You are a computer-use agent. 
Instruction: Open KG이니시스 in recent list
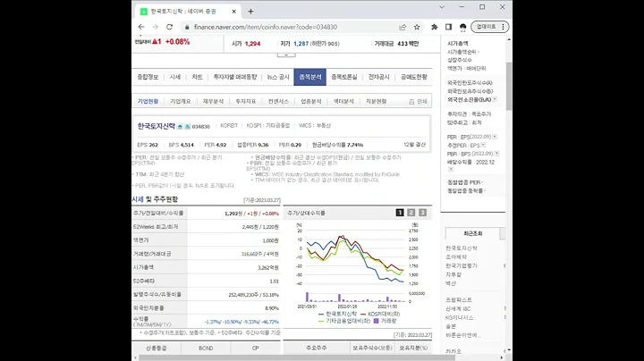(460, 317)
